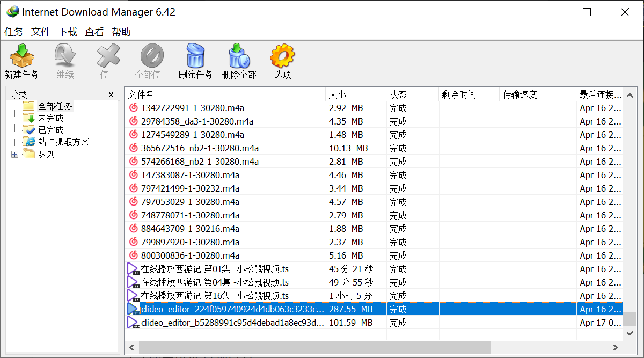Viewport: 644px width, 358px height.
Task: Sort by 文件名 column header
Action: 225,95
